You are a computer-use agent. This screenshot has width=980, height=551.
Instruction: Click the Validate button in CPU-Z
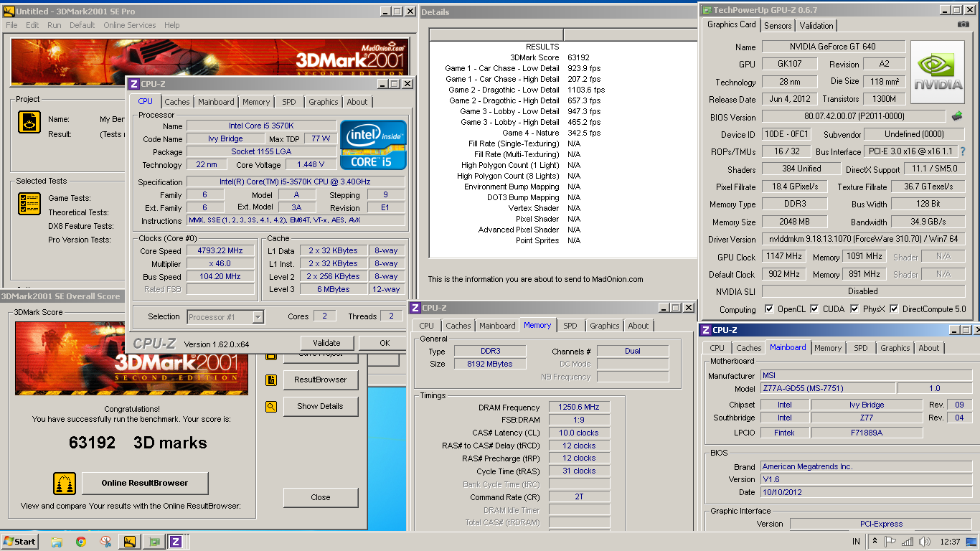pos(326,343)
